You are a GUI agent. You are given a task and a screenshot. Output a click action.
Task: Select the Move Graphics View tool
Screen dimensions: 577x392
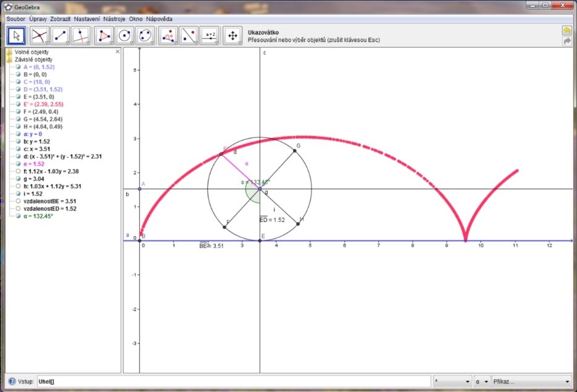233,36
